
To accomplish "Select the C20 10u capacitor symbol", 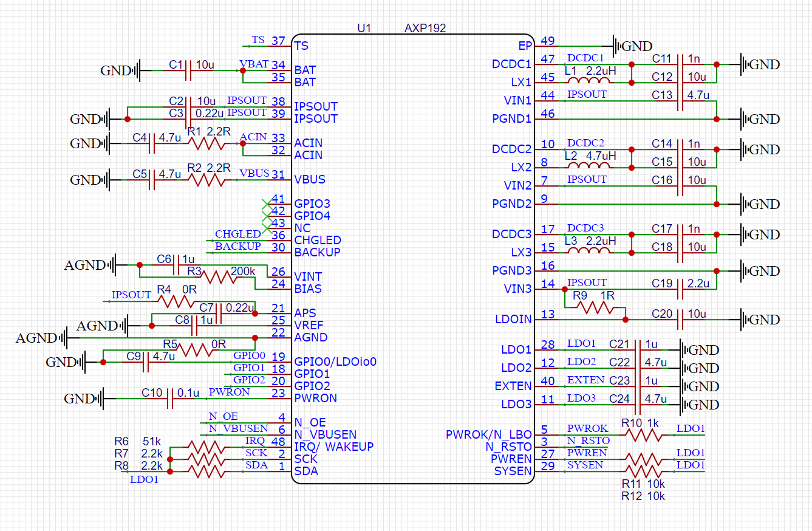I will tap(680, 320).
